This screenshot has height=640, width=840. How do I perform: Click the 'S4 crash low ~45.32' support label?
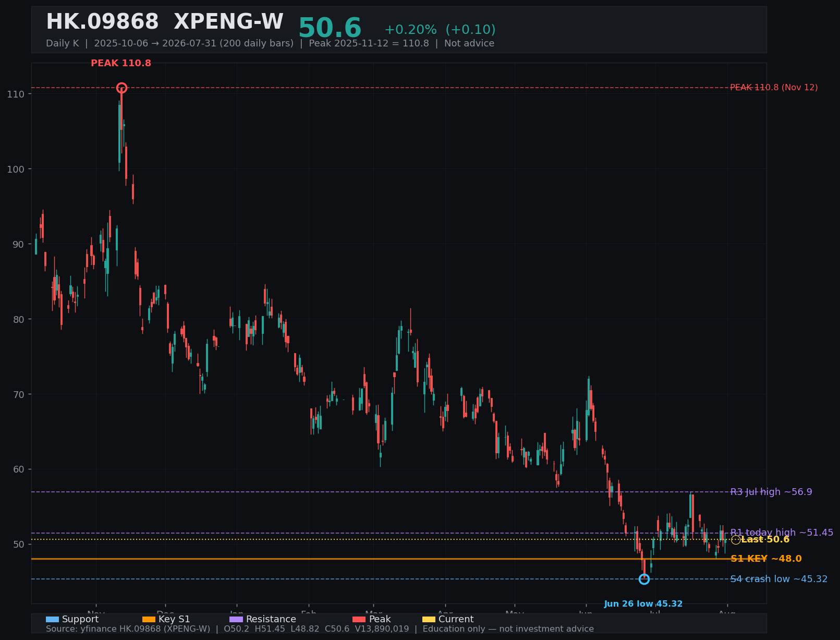(778, 579)
